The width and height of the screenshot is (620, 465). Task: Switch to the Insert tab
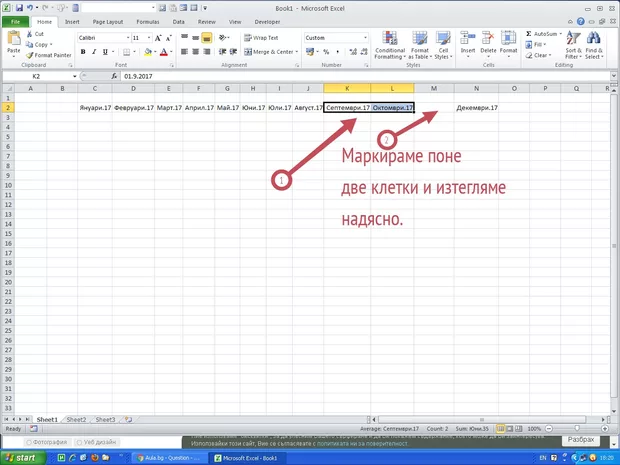point(72,22)
